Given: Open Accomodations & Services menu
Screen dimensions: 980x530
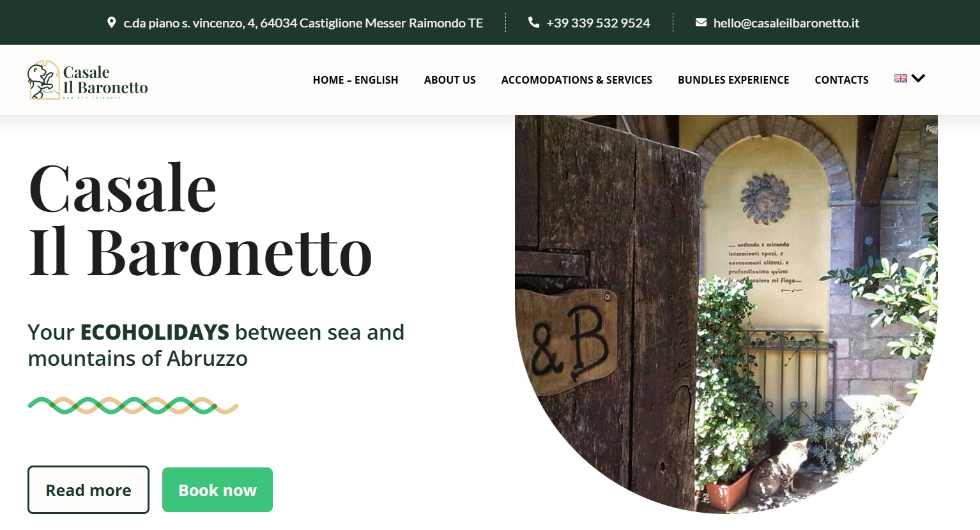Looking at the screenshot, I should pyautogui.click(x=577, y=80).
